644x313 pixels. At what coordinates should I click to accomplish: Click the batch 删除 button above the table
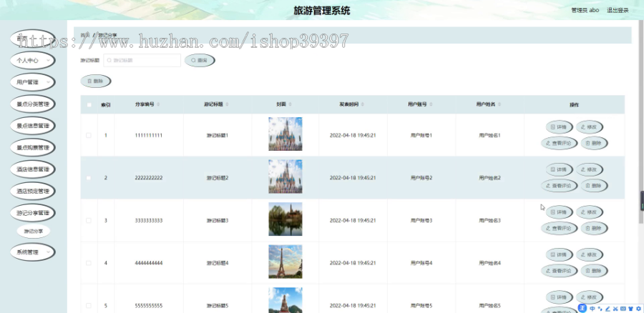[x=96, y=81]
